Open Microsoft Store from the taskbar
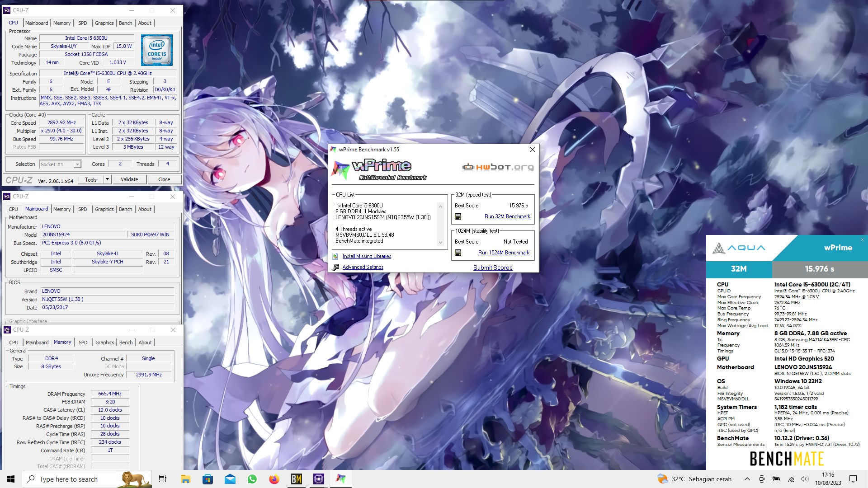Screen dimensions: 868x488 pyautogui.click(x=208, y=479)
